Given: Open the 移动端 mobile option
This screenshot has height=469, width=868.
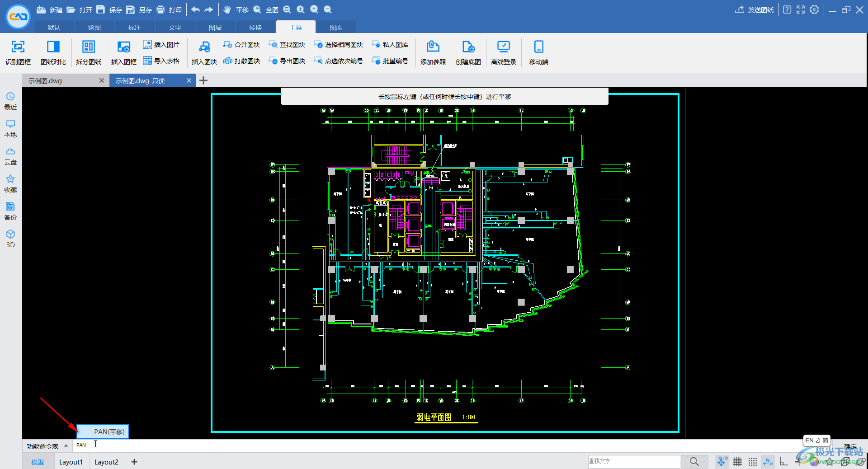Looking at the screenshot, I should click(539, 52).
